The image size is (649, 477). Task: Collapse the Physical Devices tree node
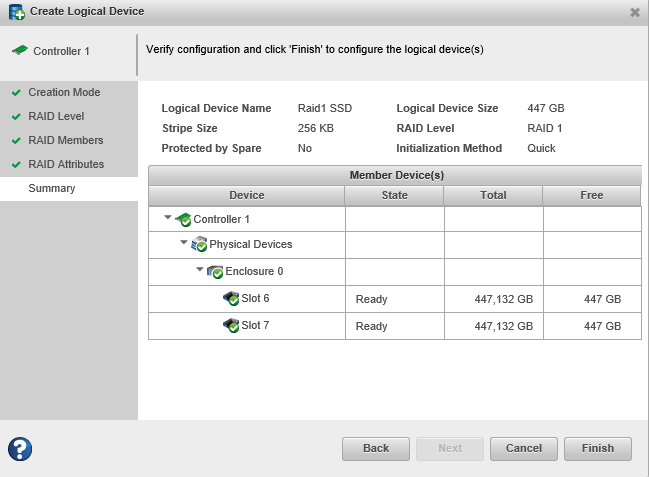[183, 243]
